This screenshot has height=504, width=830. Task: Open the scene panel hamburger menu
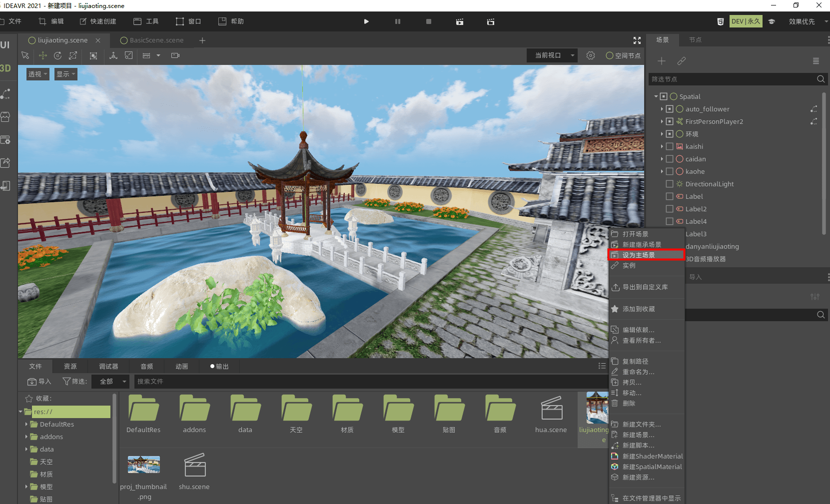click(816, 61)
